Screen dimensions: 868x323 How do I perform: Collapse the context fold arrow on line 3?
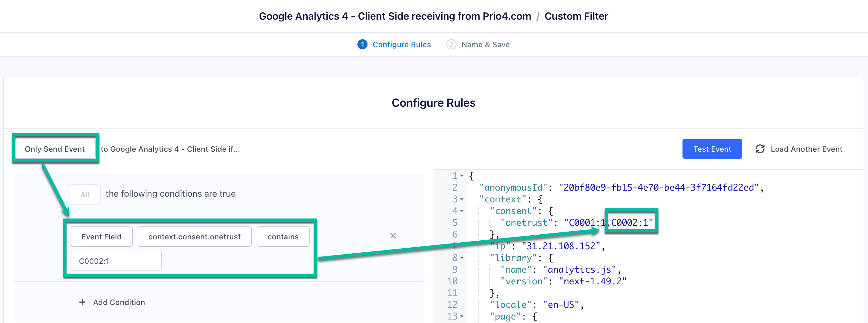click(x=462, y=199)
